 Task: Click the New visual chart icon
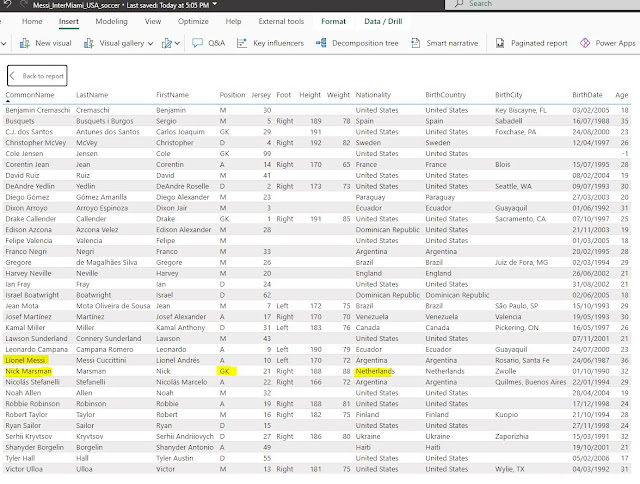pyautogui.click(x=25, y=43)
